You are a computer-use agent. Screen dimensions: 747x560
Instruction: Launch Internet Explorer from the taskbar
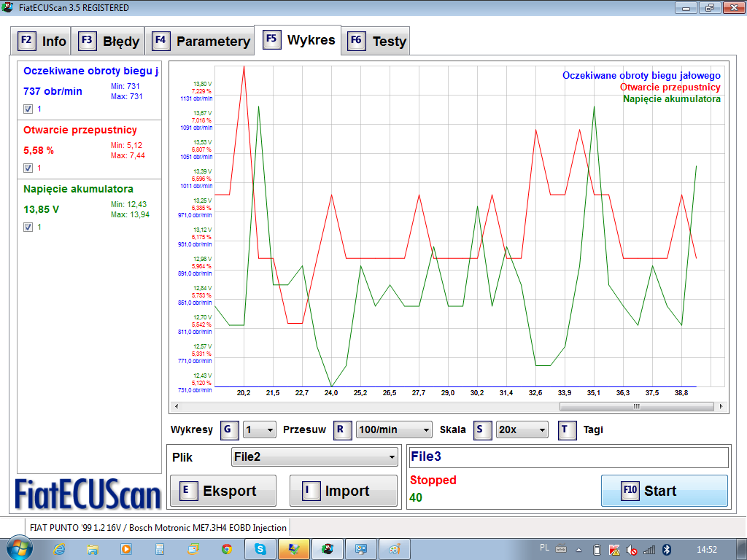click(x=59, y=549)
